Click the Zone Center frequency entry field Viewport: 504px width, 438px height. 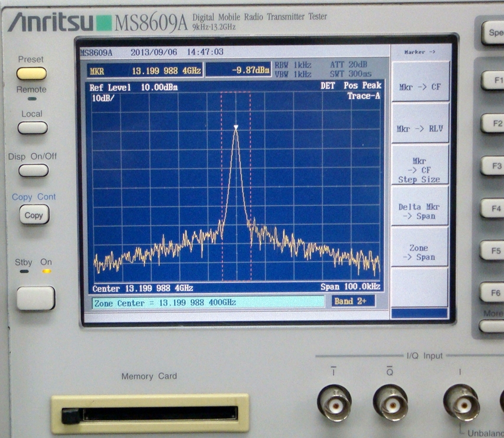click(208, 303)
